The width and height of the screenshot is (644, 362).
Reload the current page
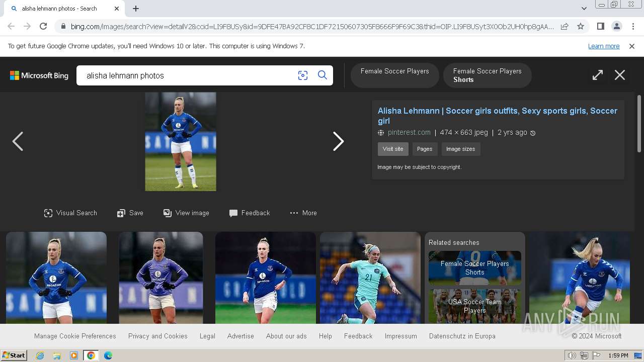point(43,26)
